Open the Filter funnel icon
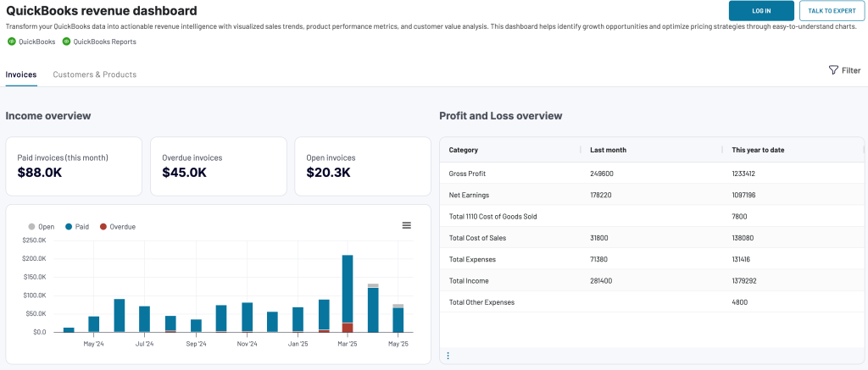The image size is (868, 370). pyautogui.click(x=833, y=70)
